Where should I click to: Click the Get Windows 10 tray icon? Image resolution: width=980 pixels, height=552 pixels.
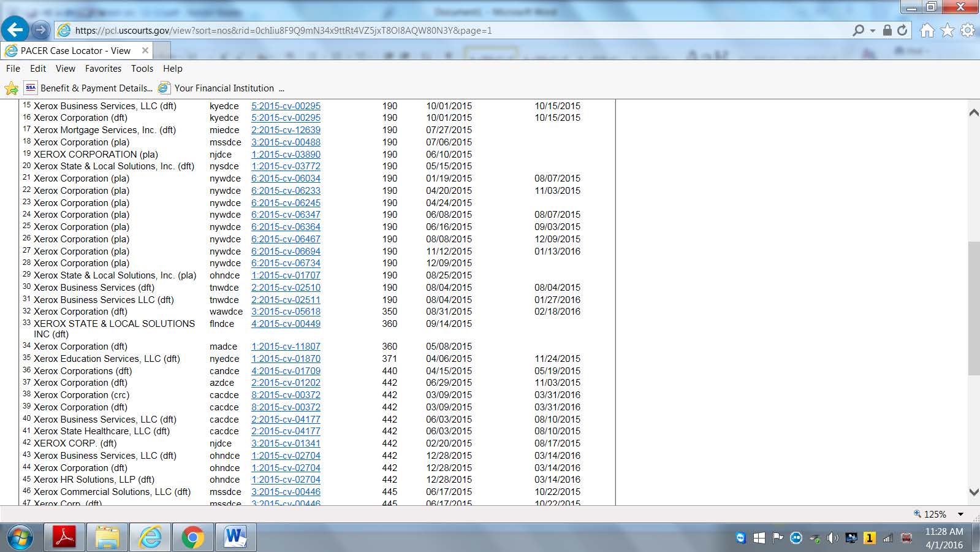[x=759, y=538]
